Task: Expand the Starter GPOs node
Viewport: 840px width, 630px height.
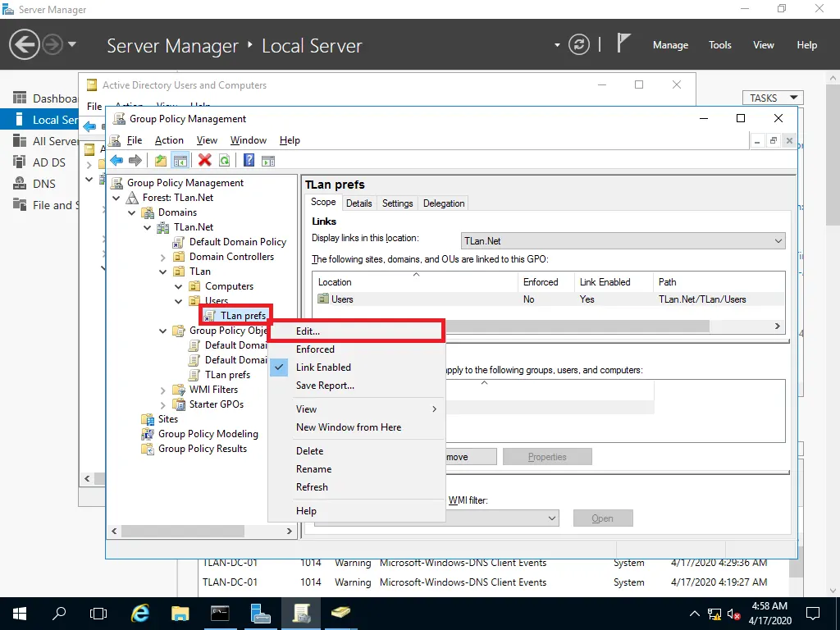Action: [x=163, y=405]
